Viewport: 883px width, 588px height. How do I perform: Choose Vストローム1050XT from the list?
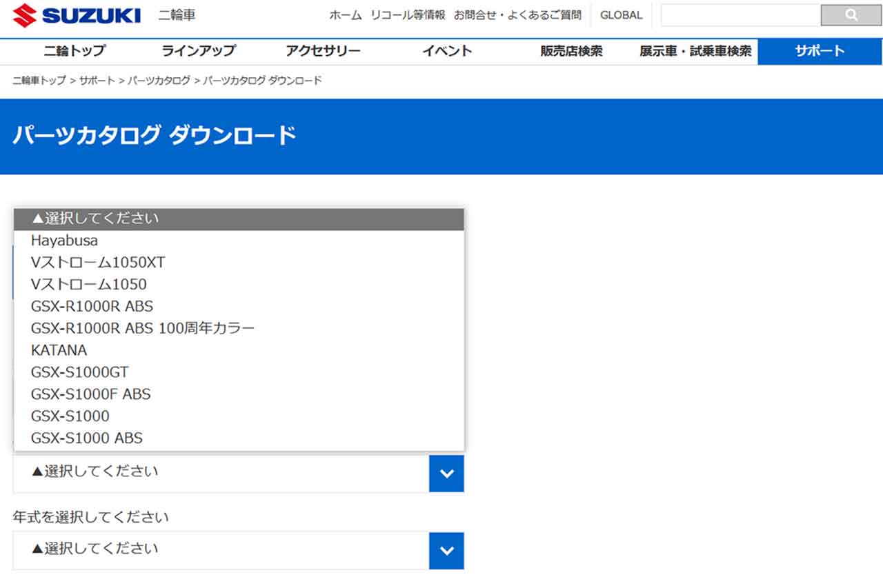coord(239,263)
